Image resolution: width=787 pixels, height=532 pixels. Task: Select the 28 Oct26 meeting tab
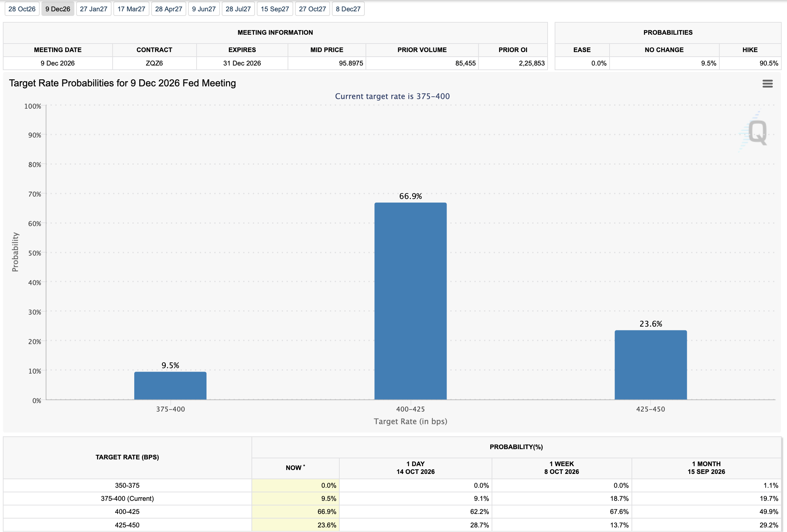pyautogui.click(x=22, y=9)
